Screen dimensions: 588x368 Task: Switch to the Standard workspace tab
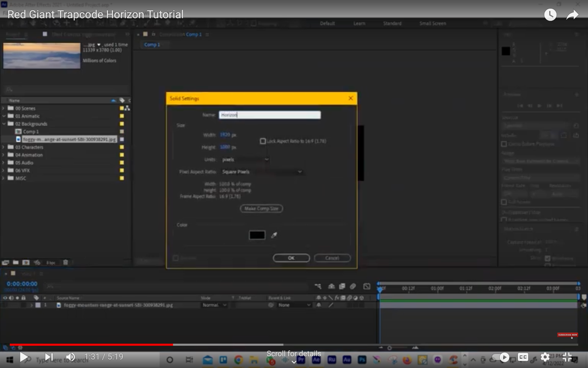(x=392, y=24)
